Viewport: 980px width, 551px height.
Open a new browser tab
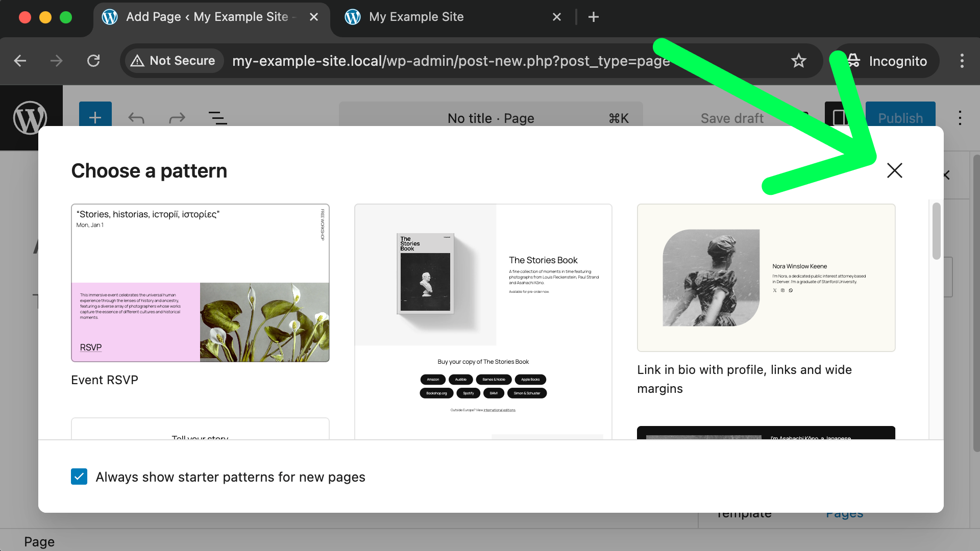point(593,17)
